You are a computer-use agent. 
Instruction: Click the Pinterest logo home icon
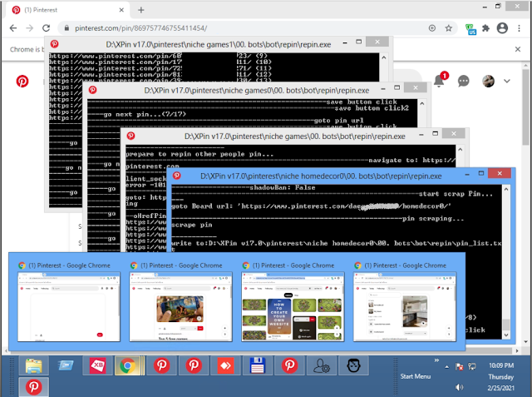(x=22, y=82)
